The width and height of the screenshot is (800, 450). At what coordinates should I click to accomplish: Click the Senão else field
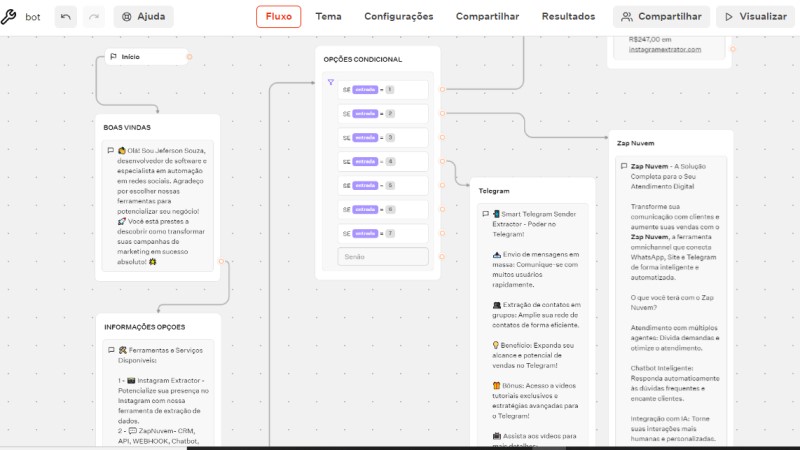[383, 257]
